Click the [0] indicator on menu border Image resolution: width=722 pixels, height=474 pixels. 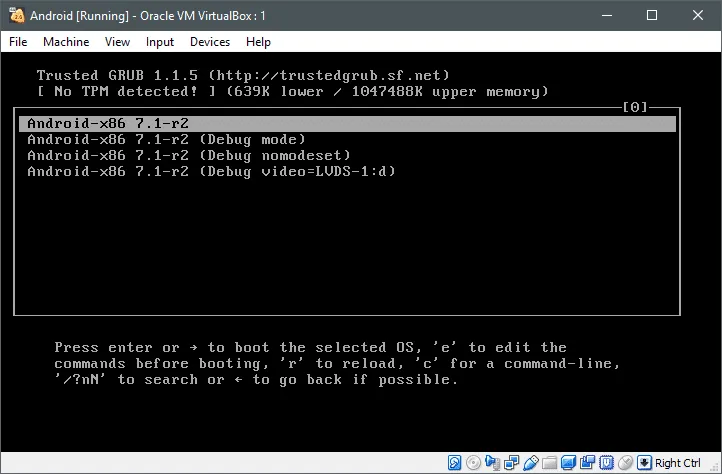(635, 107)
